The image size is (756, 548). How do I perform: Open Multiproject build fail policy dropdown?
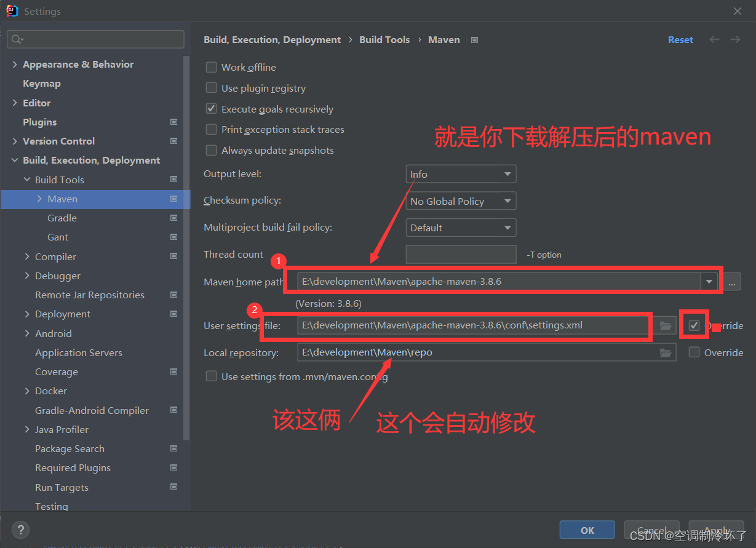pos(461,228)
